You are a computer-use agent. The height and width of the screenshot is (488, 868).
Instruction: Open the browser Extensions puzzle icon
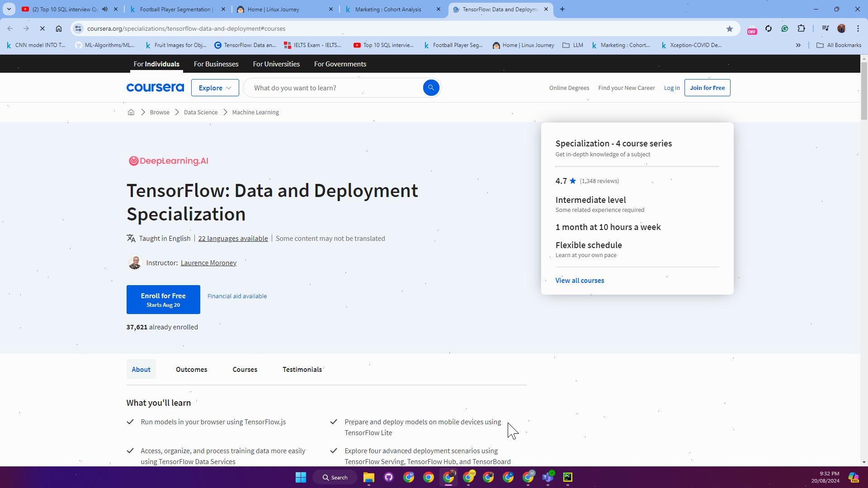point(801,28)
